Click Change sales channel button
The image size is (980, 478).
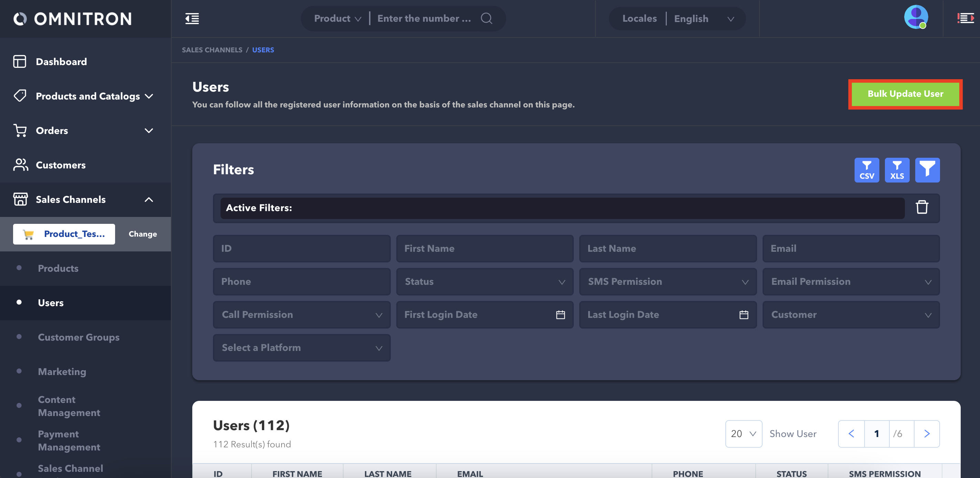pyautogui.click(x=143, y=234)
